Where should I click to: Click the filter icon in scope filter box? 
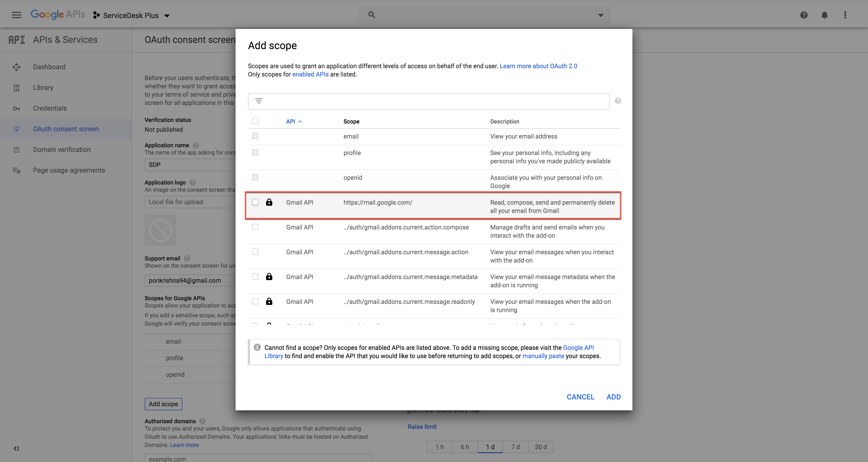259,101
